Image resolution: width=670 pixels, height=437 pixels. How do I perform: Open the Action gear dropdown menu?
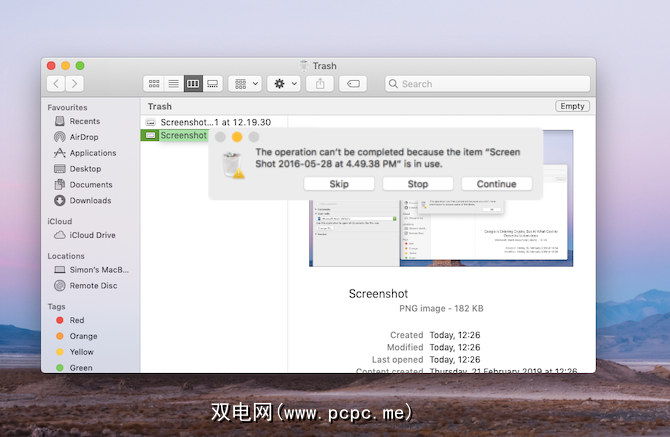[284, 84]
